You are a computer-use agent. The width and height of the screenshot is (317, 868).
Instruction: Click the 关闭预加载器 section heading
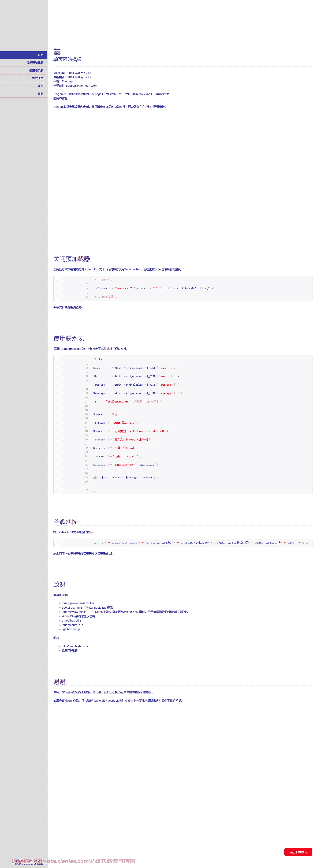[72, 259]
